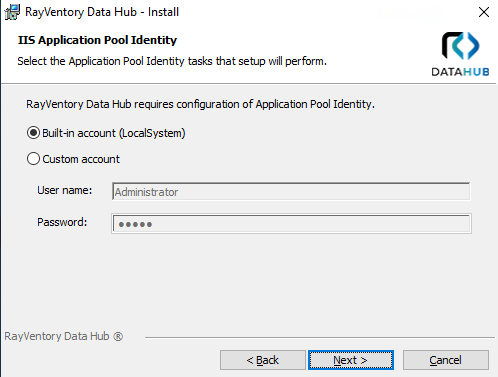The width and height of the screenshot is (498, 377).
Task: Click the installer icon in the title bar
Action: [x=12, y=12]
